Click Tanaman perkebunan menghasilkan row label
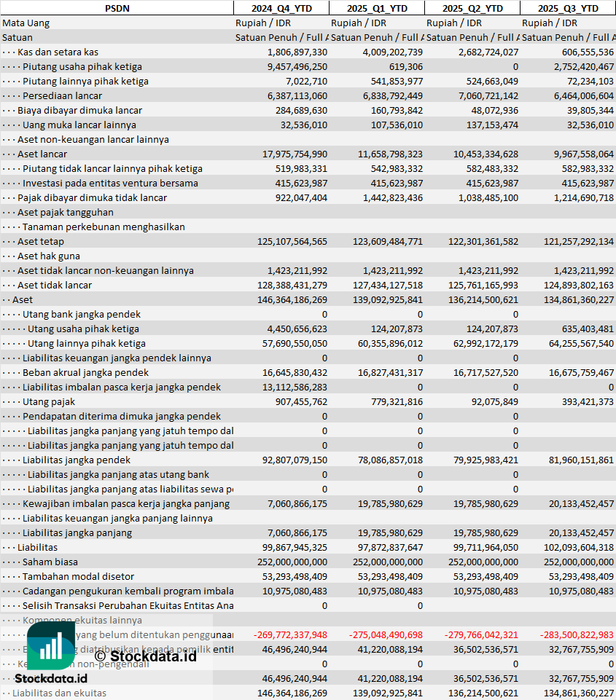The width and height of the screenshot is (616, 700). pyautogui.click(x=104, y=227)
